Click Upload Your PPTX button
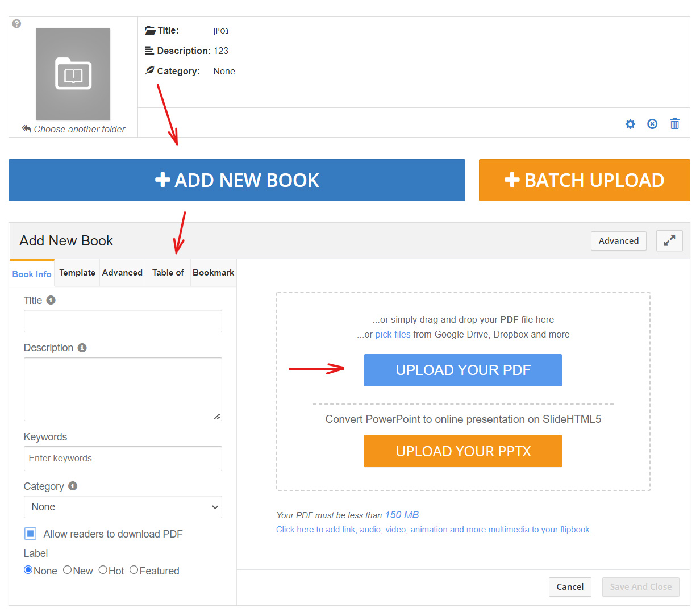The height and width of the screenshot is (612, 700). click(x=463, y=451)
